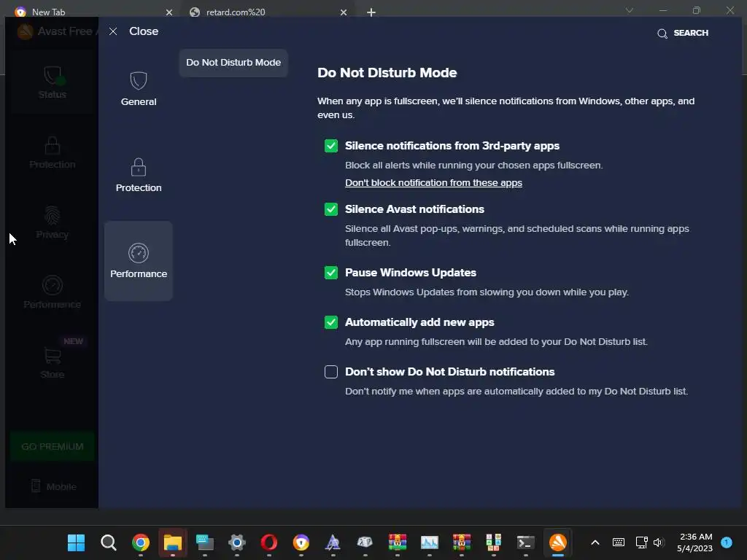Screen dimensions: 747x560
Task: Uncheck Silence Avast notifications
Action: (x=331, y=209)
